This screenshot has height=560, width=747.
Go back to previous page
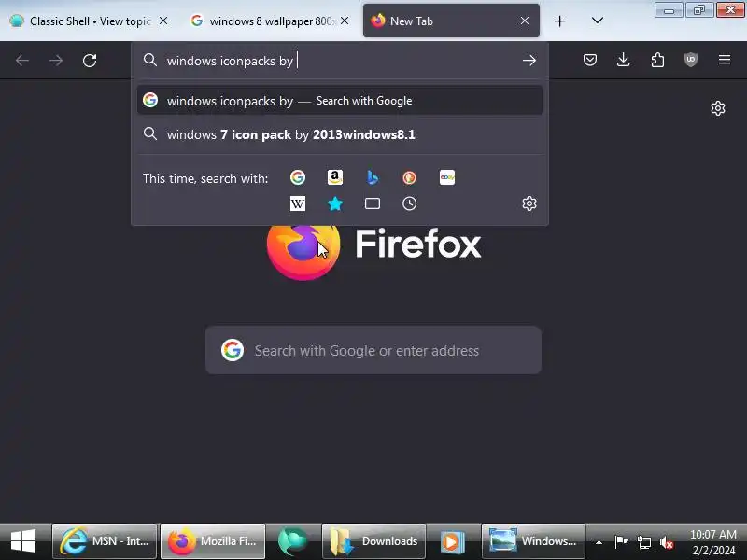point(22,61)
